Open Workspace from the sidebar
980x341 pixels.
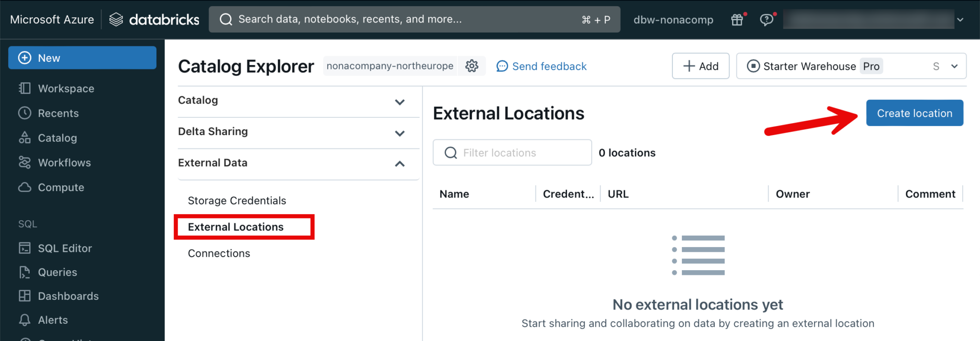click(66, 89)
